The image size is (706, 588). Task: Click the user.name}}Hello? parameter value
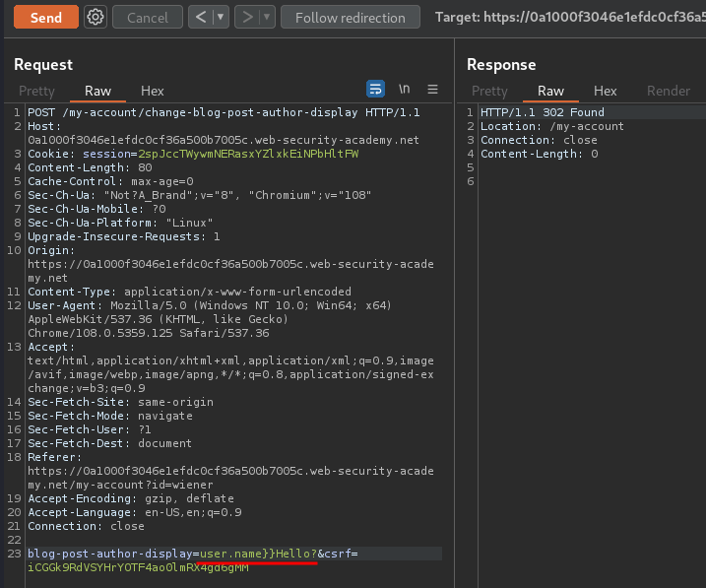pos(258,554)
